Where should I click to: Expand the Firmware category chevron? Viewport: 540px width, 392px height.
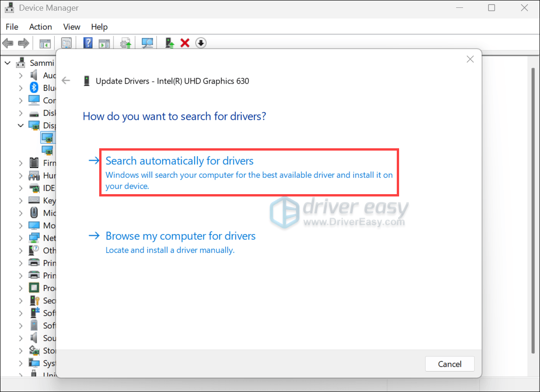(x=21, y=163)
